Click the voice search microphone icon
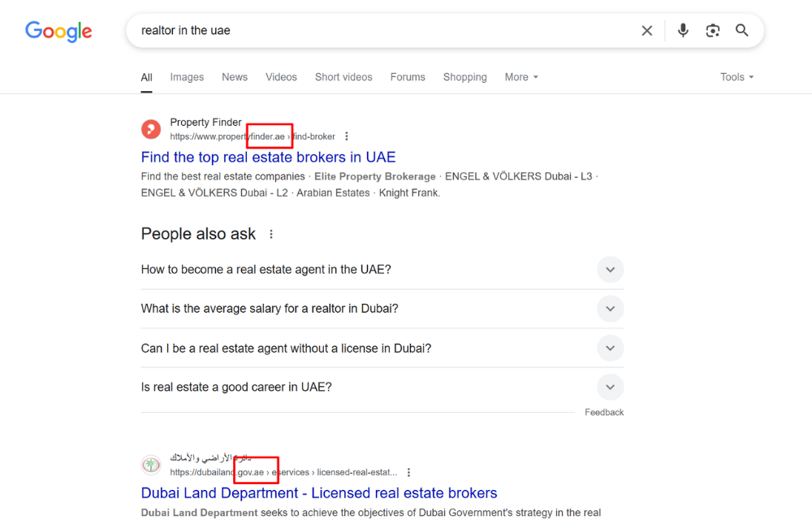Screen dimensions: 812x520 683,30
